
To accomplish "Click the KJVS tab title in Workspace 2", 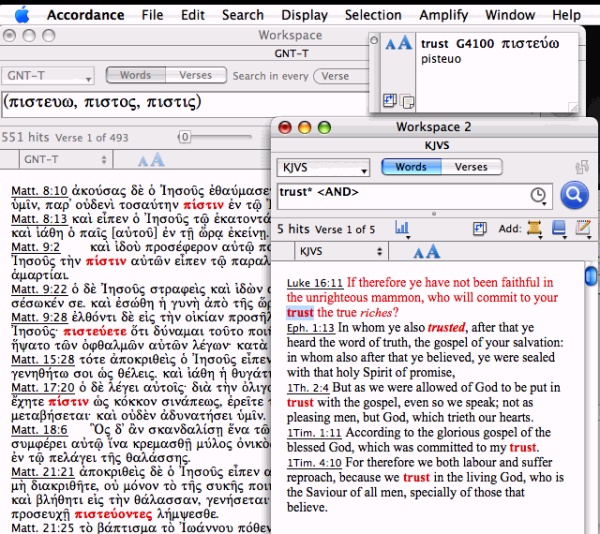I will [437, 145].
